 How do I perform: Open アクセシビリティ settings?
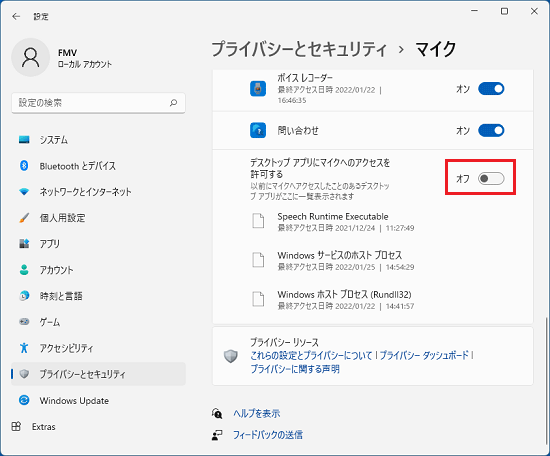[x=98, y=348]
